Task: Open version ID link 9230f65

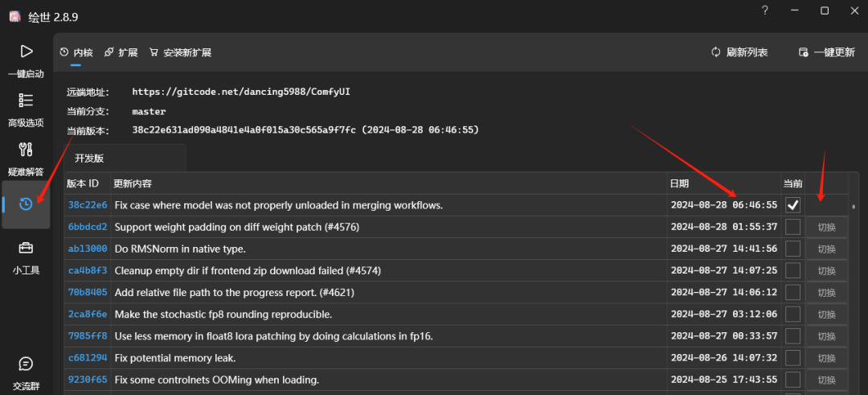Action: 88,380
